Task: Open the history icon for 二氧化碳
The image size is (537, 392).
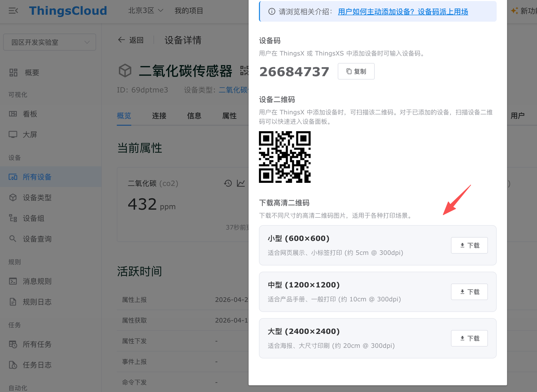Action: coord(228,183)
